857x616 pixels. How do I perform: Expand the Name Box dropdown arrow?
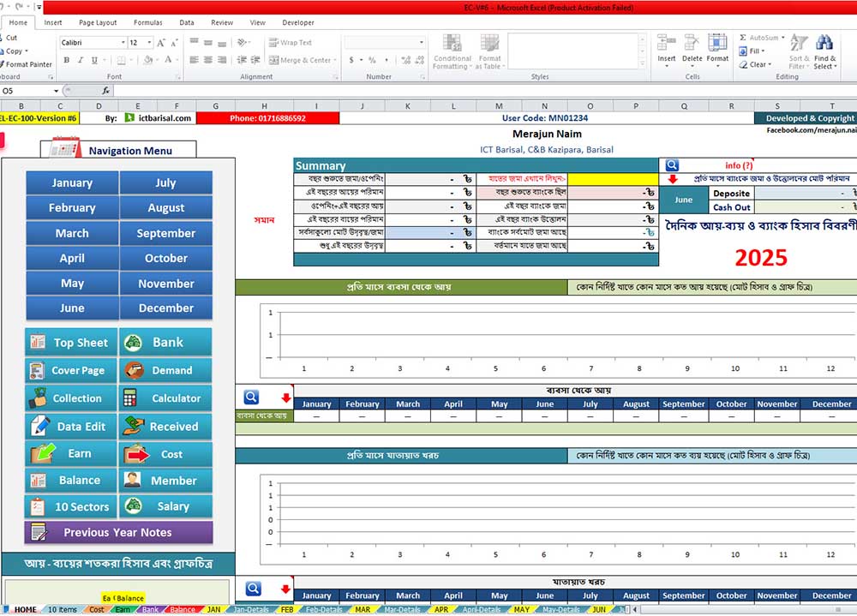(57, 91)
